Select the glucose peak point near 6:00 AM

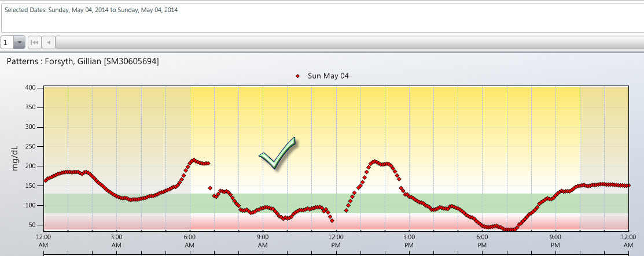click(194, 160)
